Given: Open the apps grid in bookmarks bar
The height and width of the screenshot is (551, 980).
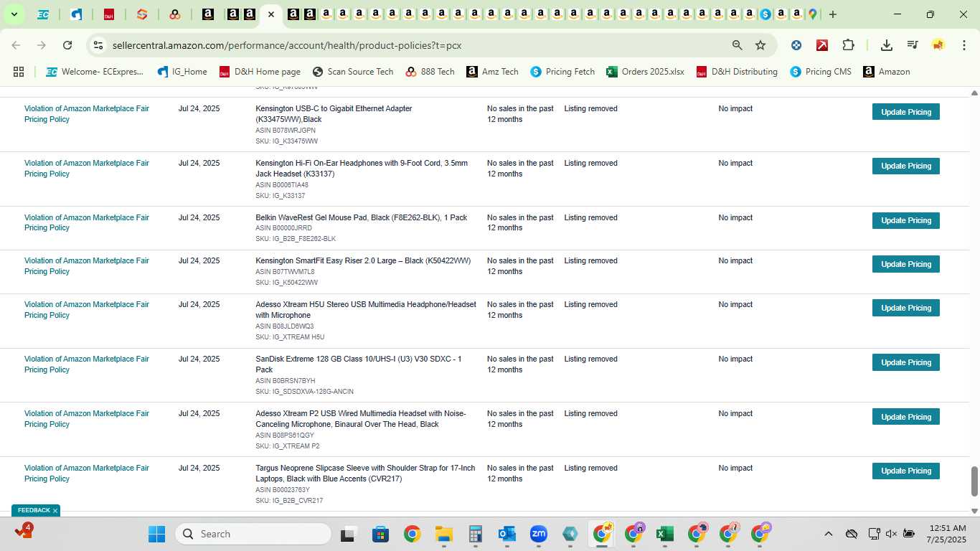Looking at the screenshot, I should [19, 72].
